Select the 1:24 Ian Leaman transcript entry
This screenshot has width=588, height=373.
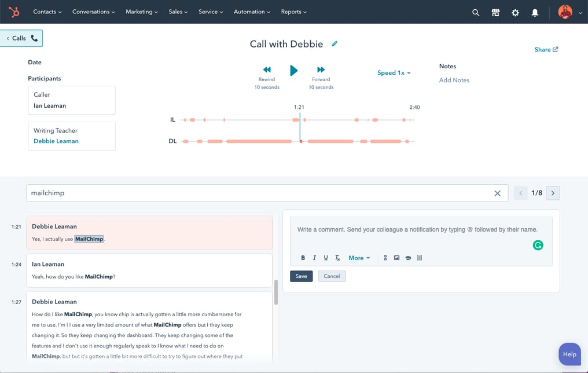(x=149, y=270)
